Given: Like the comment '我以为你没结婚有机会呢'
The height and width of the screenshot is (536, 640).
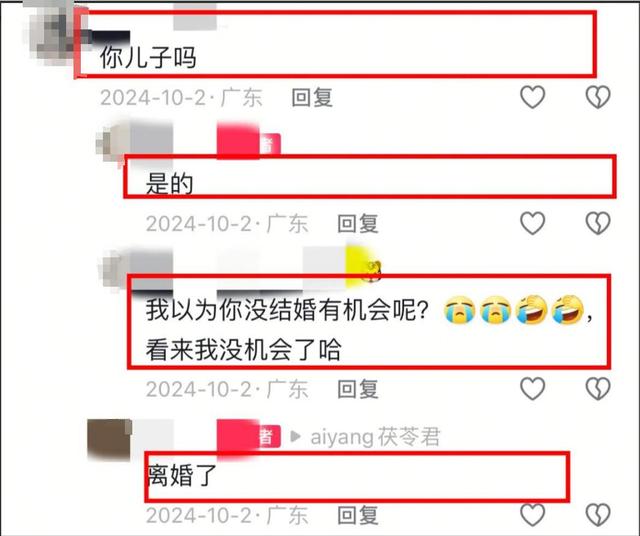Looking at the screenshot, I should point(532,389).
